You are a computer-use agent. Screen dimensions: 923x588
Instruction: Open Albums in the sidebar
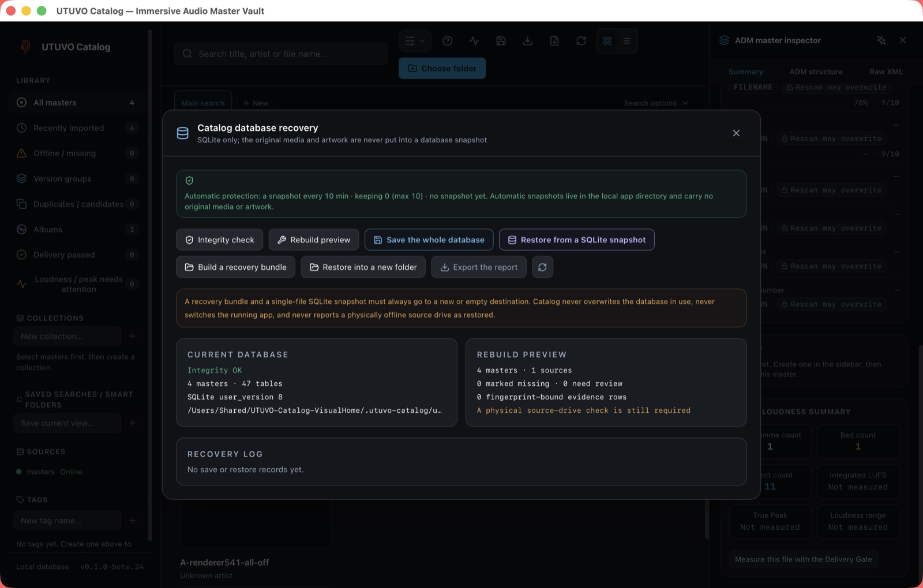tap(78, 229)
